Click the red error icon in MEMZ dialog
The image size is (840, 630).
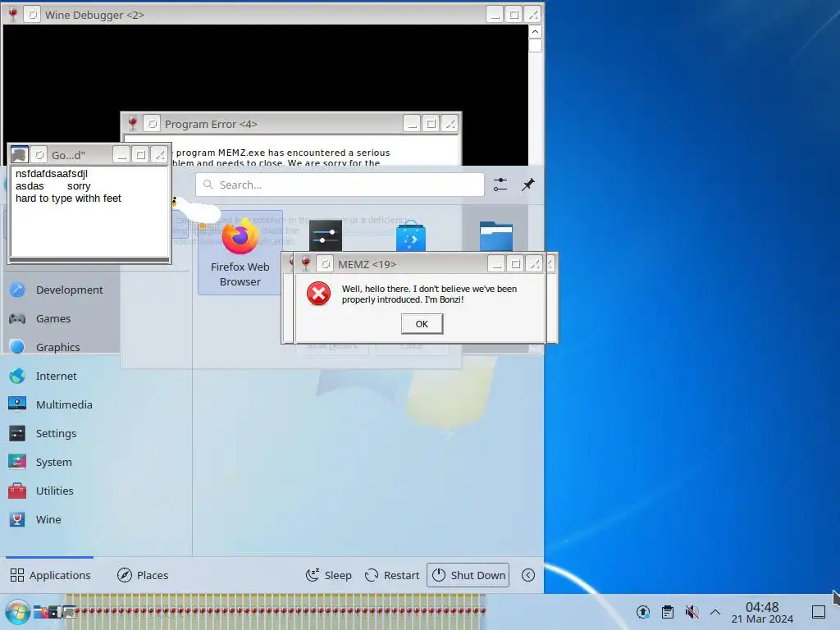click(319, 294)
